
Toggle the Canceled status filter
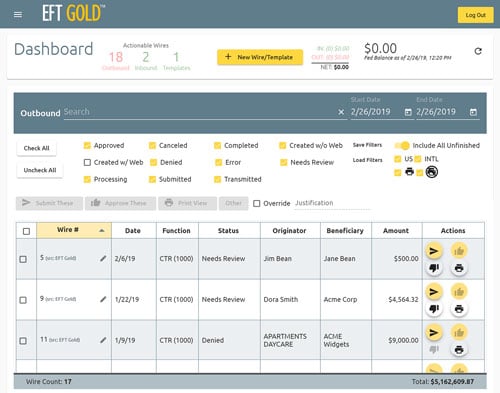152,145
